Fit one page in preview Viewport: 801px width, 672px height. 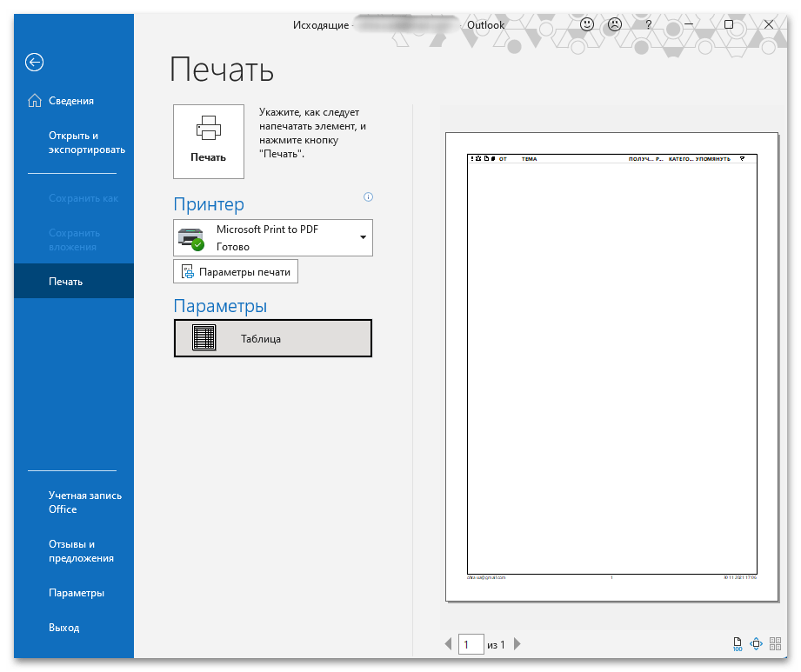click(756, 644)
